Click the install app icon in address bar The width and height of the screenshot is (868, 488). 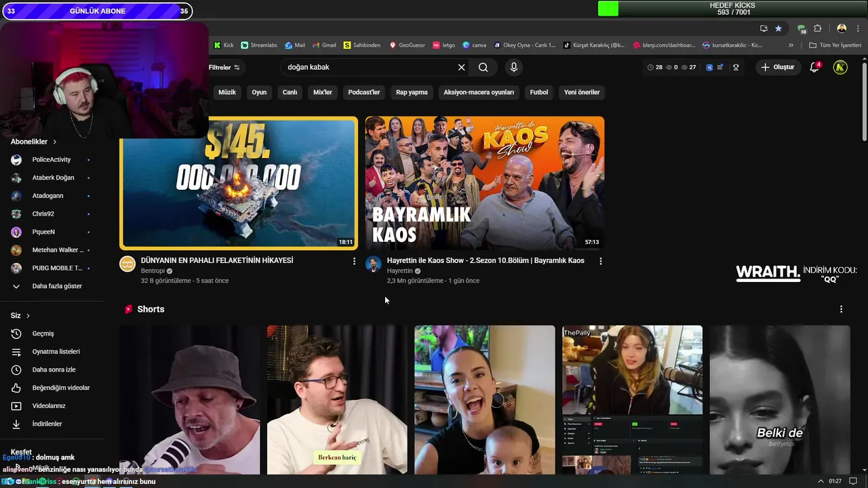pos(764,28)
